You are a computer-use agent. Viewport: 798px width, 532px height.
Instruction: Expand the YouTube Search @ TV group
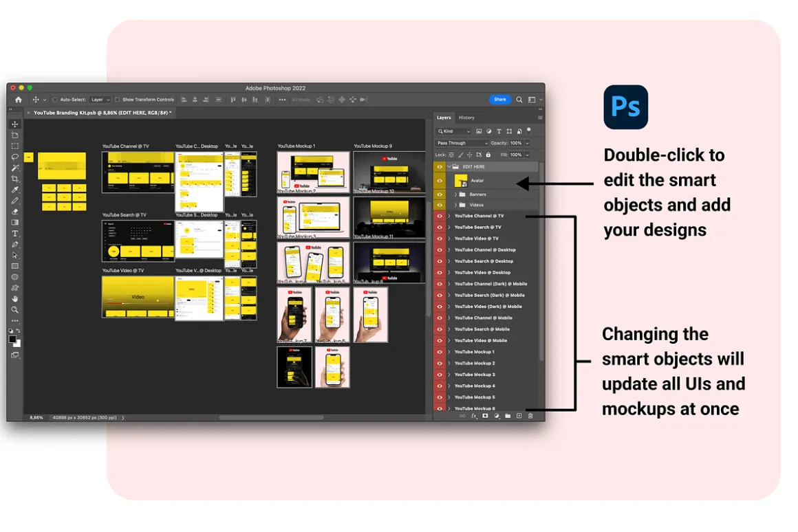pos(449,228)
